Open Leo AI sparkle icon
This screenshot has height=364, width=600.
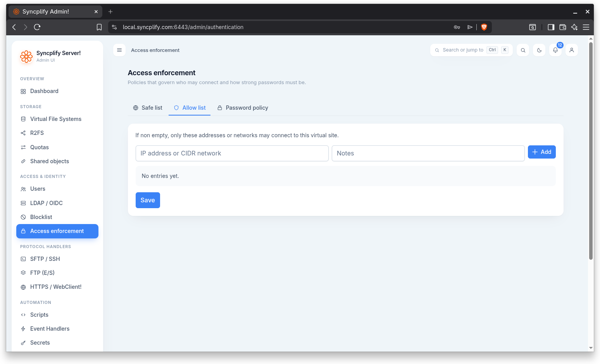pos(574,27)
